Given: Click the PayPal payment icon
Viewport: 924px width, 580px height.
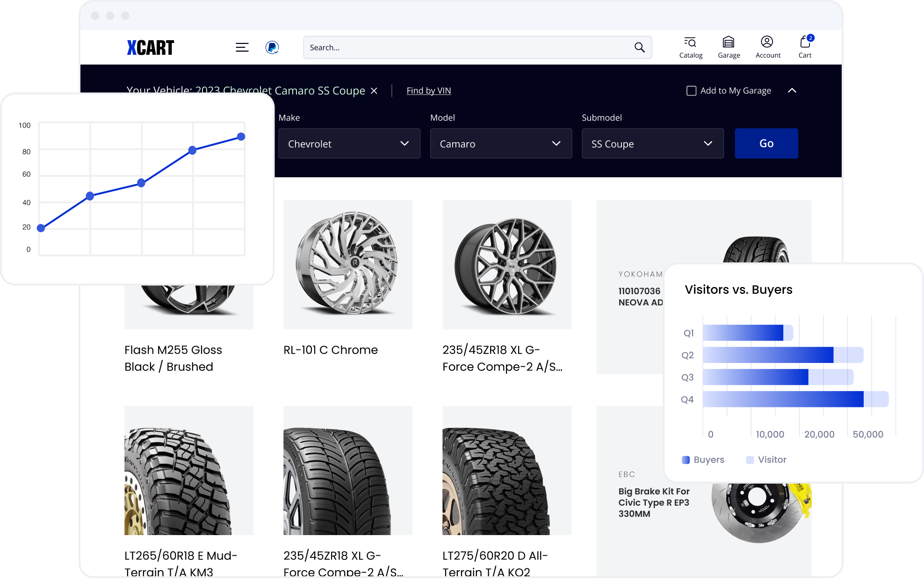Looking at the screenshot, I should 272,47.
